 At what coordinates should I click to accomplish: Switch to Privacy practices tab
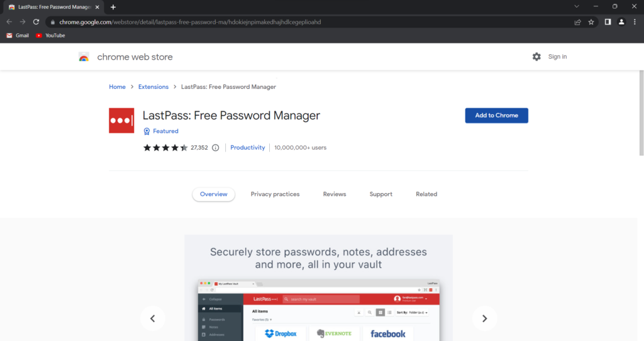pos(275,194)
